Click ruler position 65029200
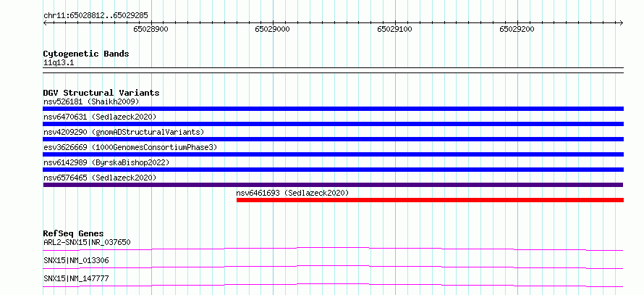Screen dimensions: 644x295 point(517,29)
